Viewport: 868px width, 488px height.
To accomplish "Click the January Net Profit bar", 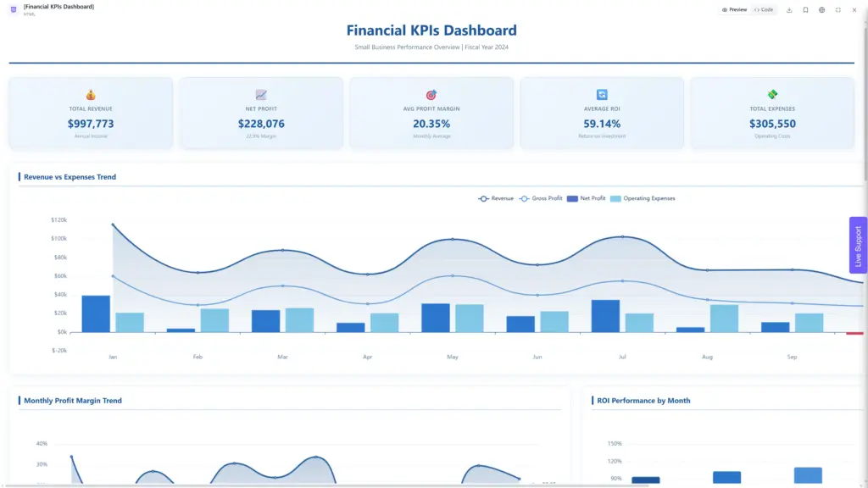I will [x=96, y=313].
